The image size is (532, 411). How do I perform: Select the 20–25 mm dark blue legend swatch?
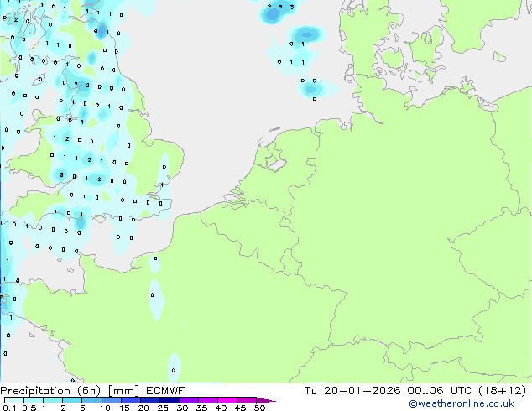150,400
